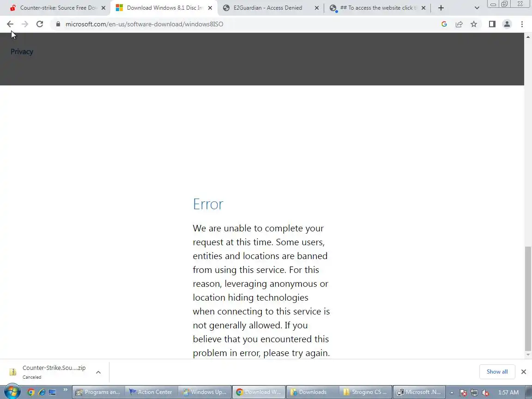The width and height of the screenshot is (532, 399).
Task: Click the Show Desktop quick launch icon
Action: 52,392
